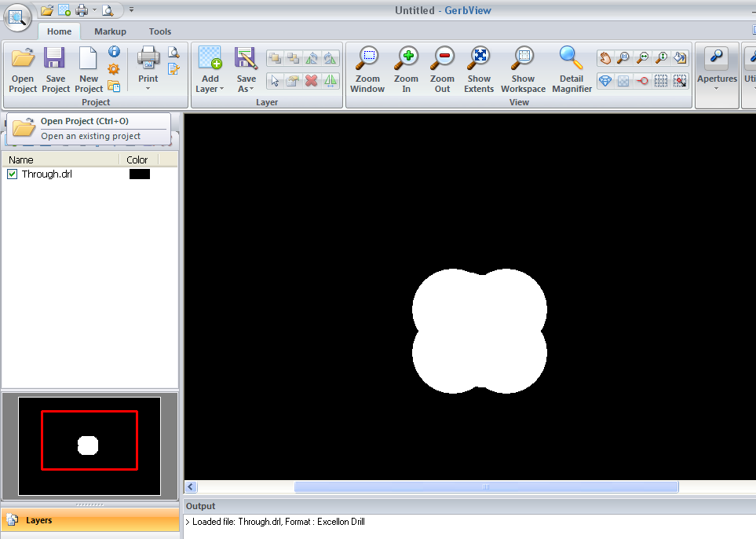Click the zoom 1:1 magnifier icon
756x539 pixels.
click(623, 58)
